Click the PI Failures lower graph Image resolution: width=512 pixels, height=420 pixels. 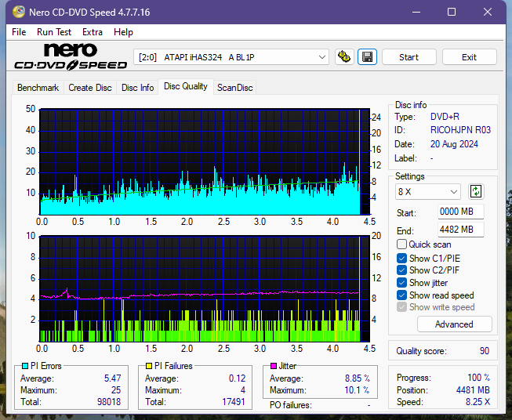(x=205, y=288)
